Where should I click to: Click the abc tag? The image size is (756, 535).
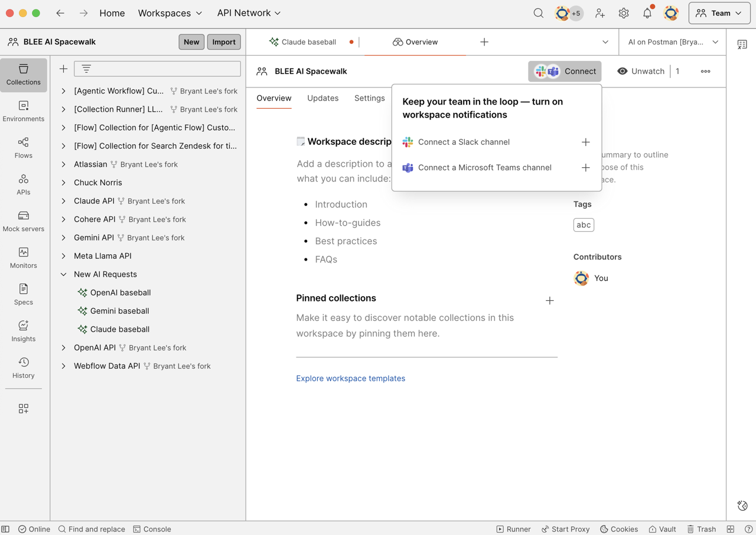[x=584, y=225]
